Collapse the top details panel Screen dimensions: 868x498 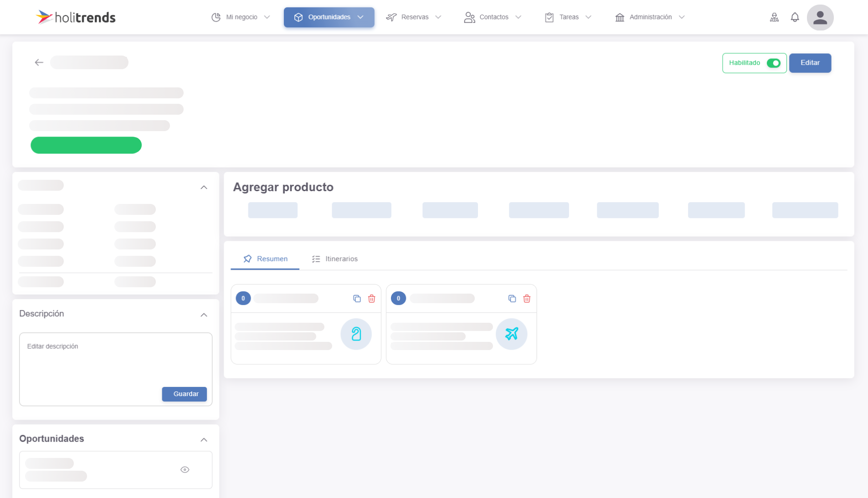(204, 188)
